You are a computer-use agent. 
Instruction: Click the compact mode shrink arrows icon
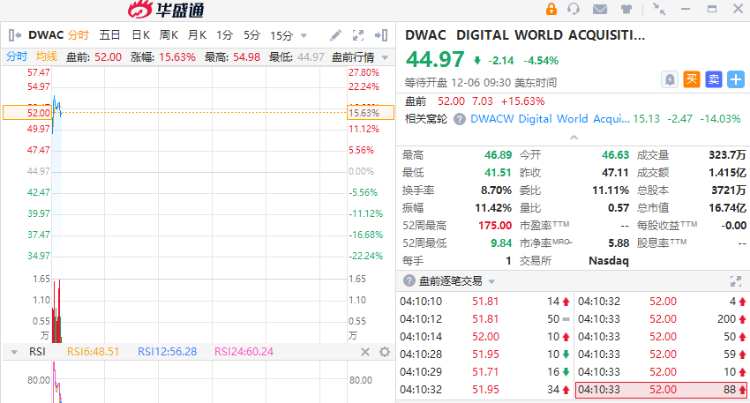coord(659,9)
